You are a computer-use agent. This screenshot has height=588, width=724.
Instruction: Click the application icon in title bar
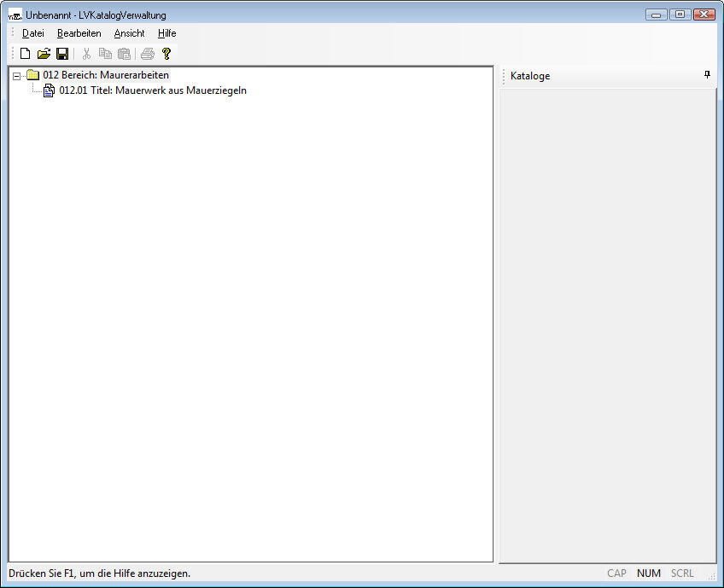tap(15, 15)
